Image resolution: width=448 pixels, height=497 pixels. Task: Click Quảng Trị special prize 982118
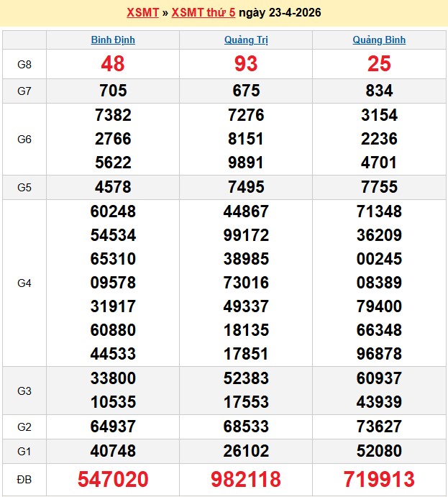pos(246,479)
